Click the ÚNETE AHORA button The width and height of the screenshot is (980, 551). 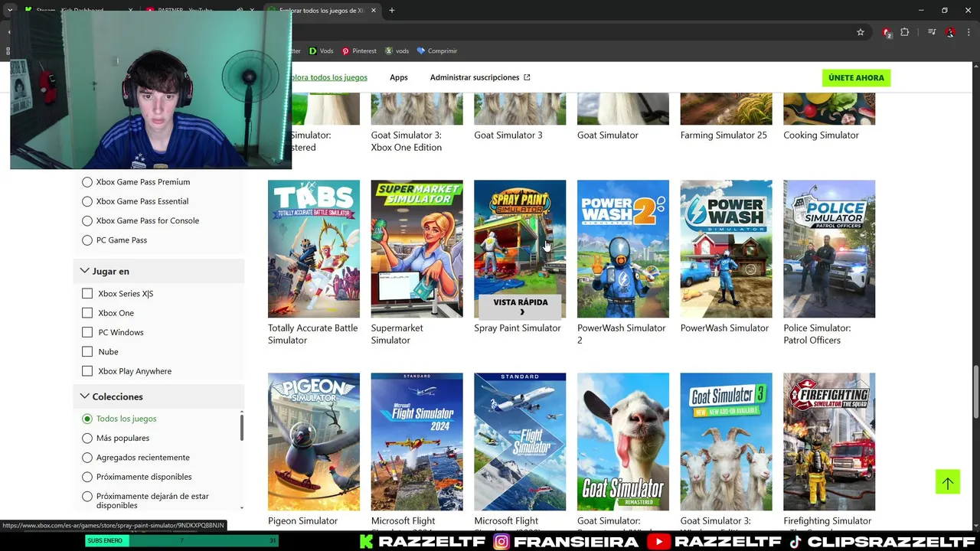pos(856,77)
